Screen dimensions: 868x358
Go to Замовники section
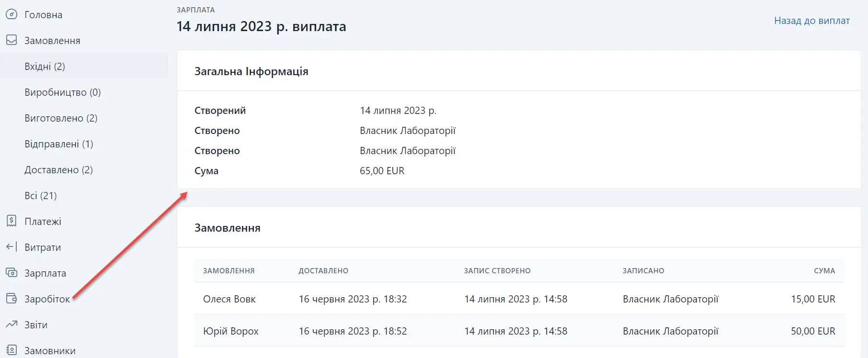(50, 351)
